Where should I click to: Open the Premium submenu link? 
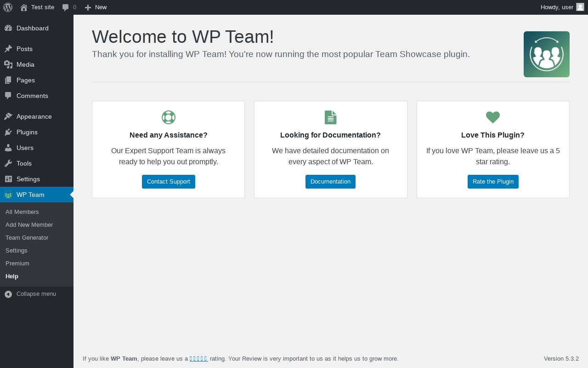[x=17, y=264]
